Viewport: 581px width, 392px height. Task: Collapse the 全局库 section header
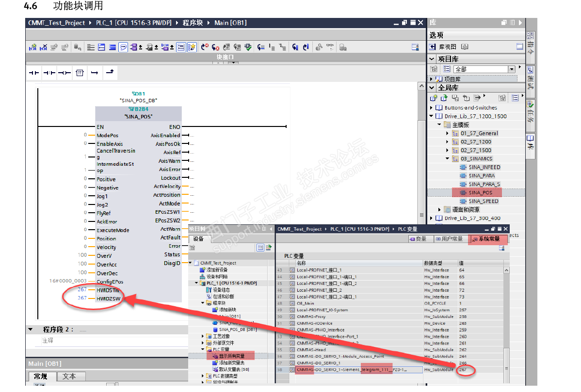432,88
